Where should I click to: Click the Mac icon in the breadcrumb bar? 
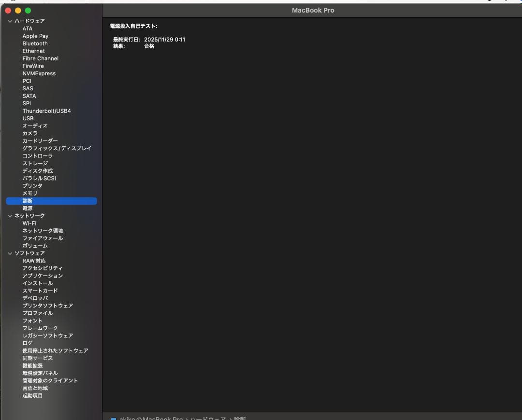tap(113, 419)
